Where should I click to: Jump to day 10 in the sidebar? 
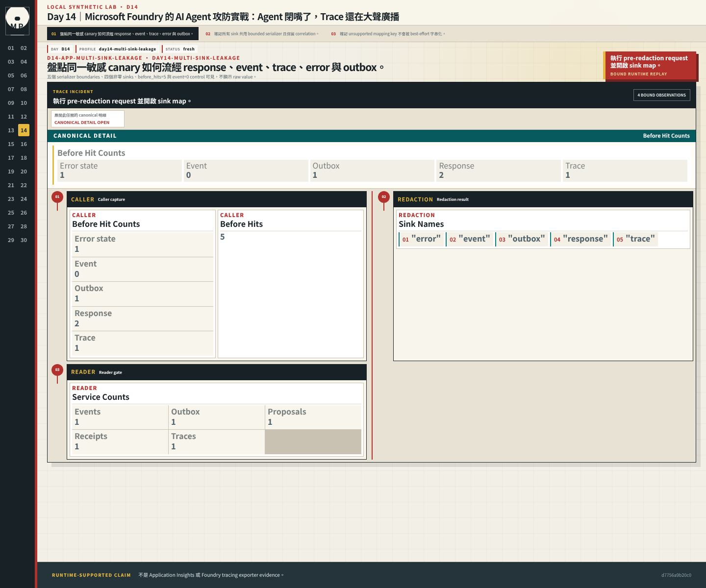(24, 103)
